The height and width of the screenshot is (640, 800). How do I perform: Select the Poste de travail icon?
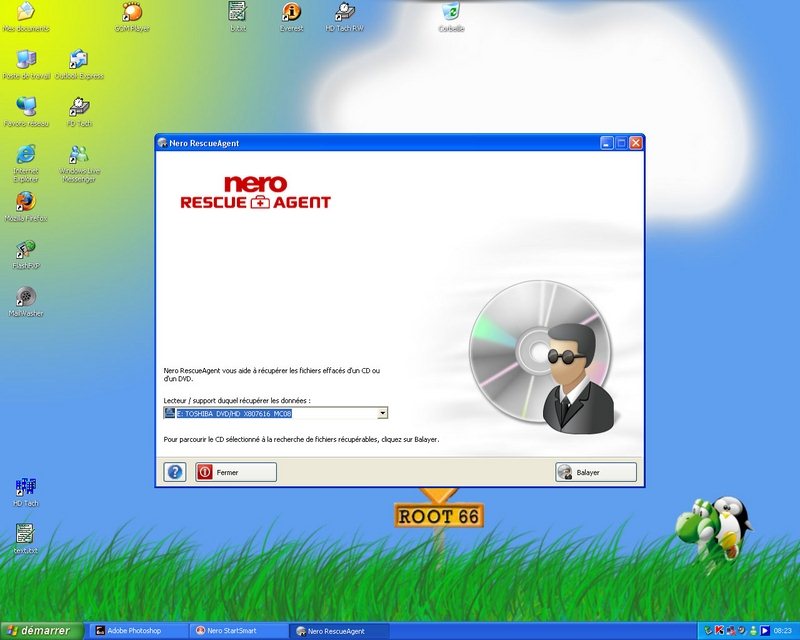(x=27, y=65)
